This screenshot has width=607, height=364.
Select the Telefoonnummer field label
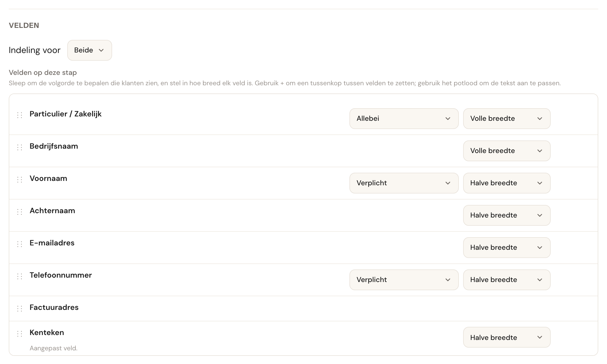61,275
